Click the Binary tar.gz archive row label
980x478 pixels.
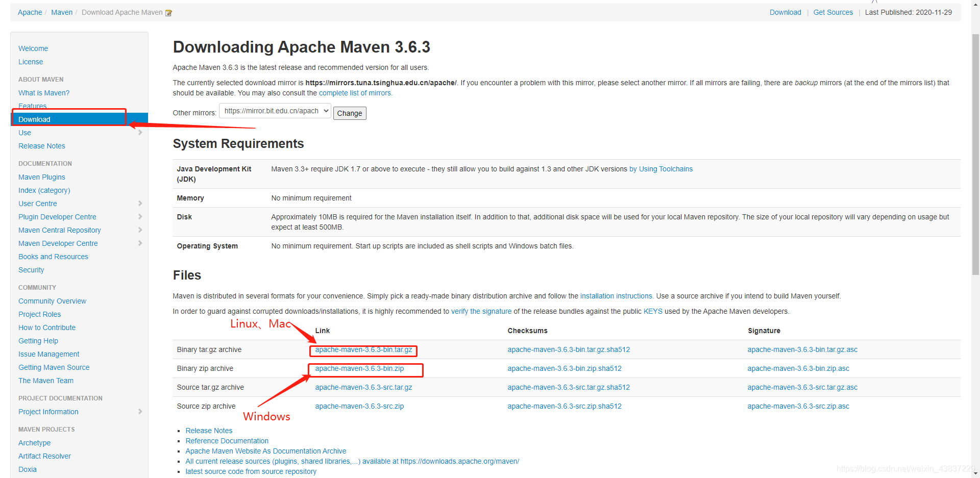click(x=209, y=349)
